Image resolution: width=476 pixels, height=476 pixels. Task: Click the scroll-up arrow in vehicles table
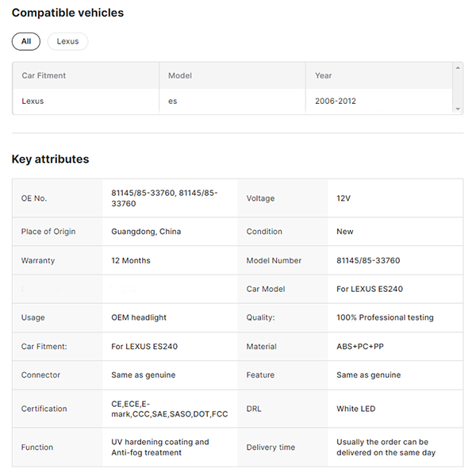click(458, 68)
